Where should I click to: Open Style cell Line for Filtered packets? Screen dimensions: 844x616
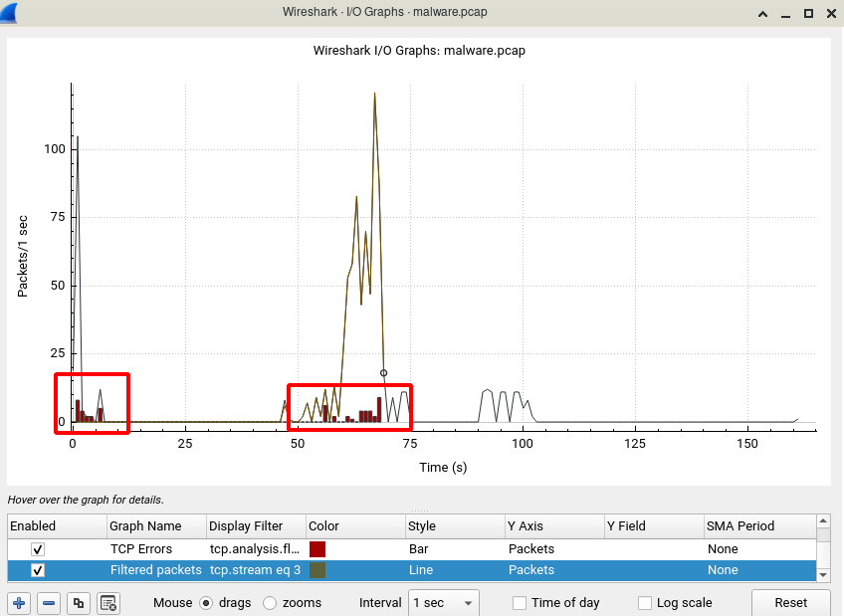(456, 570)
